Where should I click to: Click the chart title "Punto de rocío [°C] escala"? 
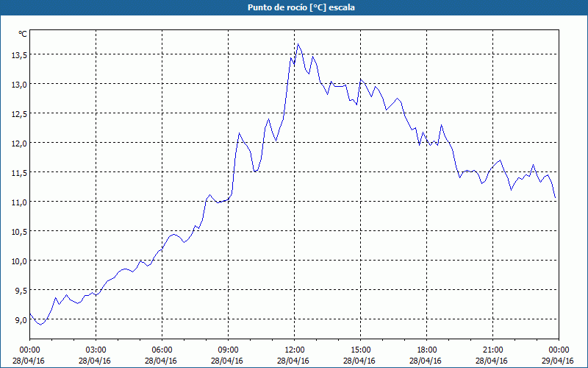301,7
